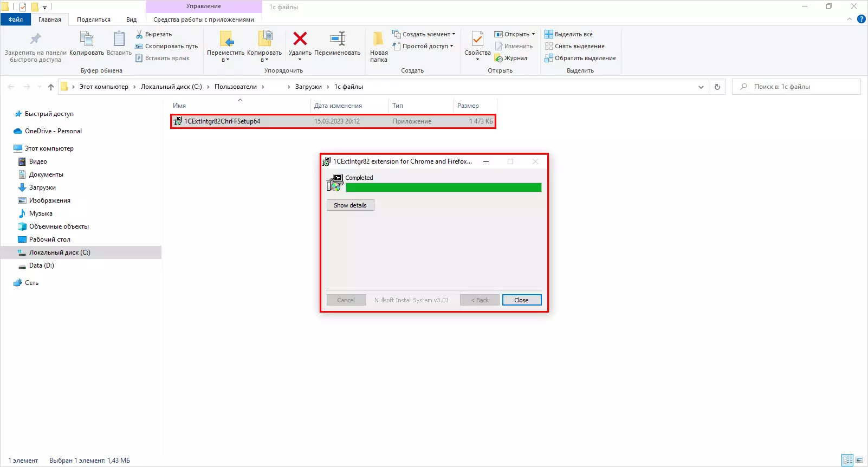Expand Создать элемент dropdown
This screenshot has height=467, width=868.
[x=424, y=34]
